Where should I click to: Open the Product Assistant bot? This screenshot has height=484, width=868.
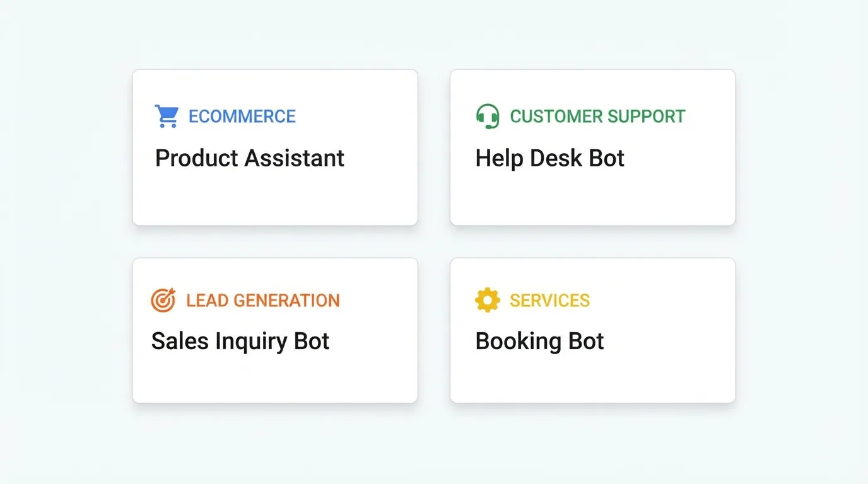[x=249, y=159]
